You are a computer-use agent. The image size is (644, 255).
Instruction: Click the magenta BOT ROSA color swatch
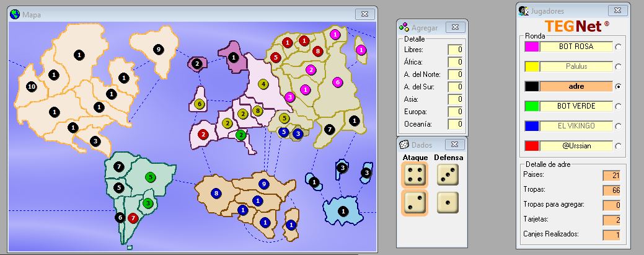click(x=532, y=47)
